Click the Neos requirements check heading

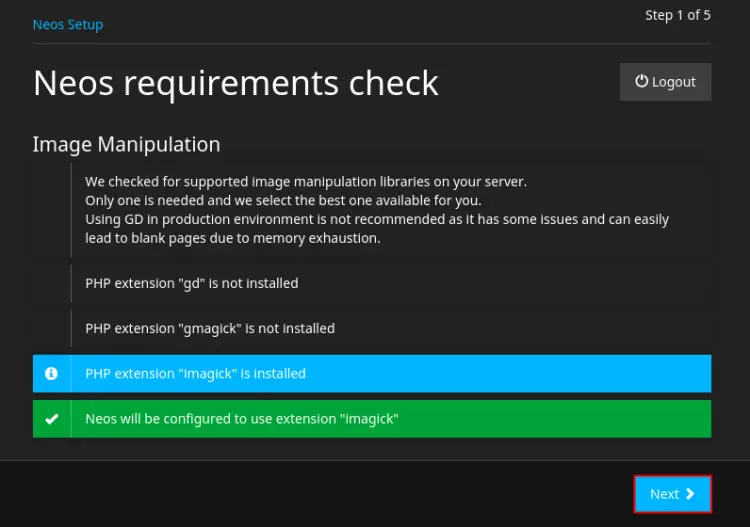click(236, 83)
